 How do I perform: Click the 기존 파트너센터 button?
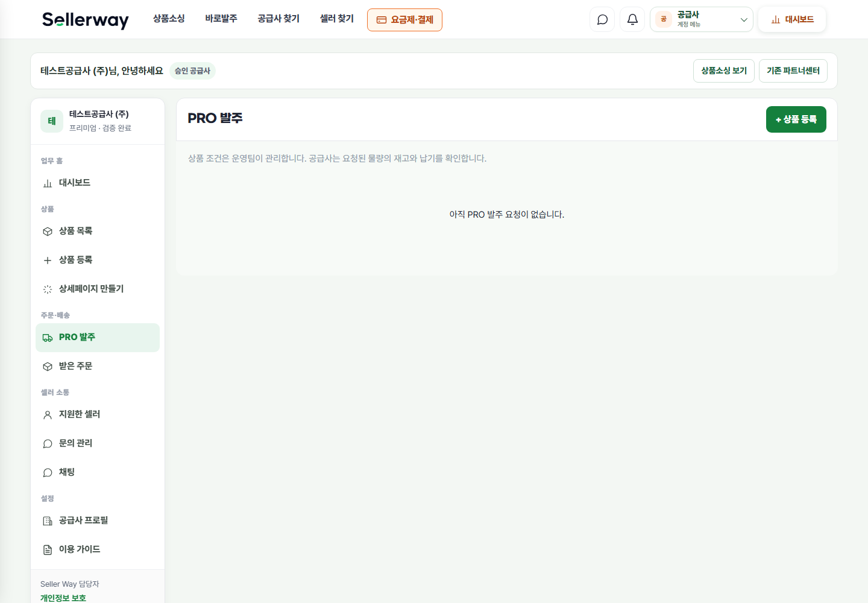[x=793, y=71]
